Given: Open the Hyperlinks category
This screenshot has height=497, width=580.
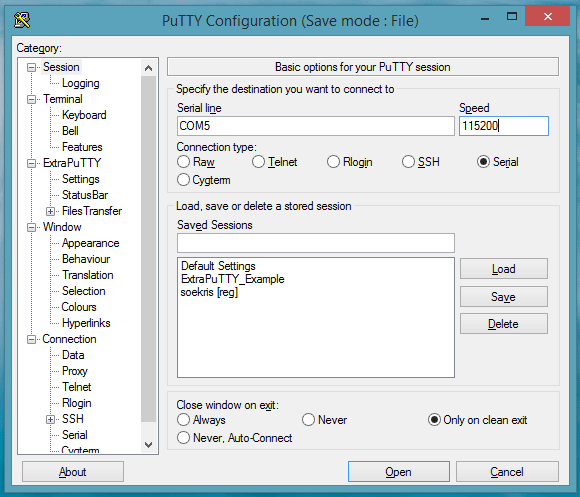Looking at the screenshot, I should point(86,323).
